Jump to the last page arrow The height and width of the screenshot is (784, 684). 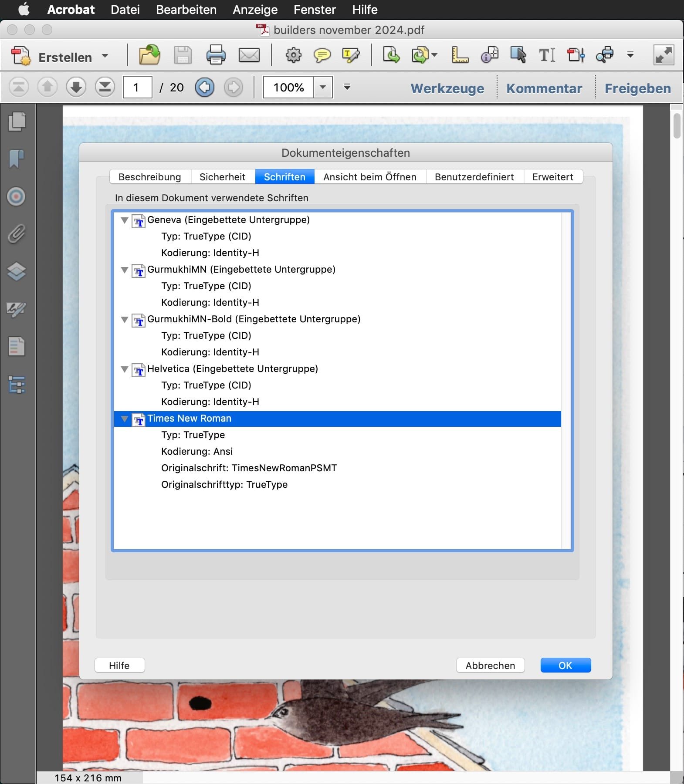(105, 87)
